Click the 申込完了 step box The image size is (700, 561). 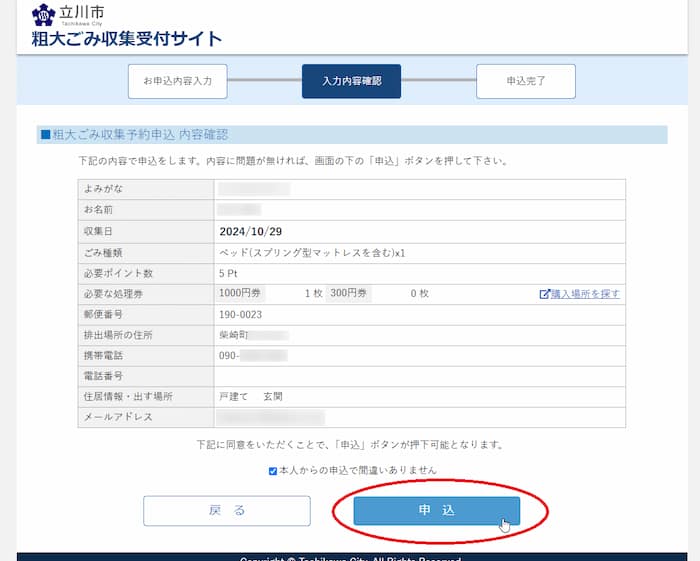tap(525, 81)
